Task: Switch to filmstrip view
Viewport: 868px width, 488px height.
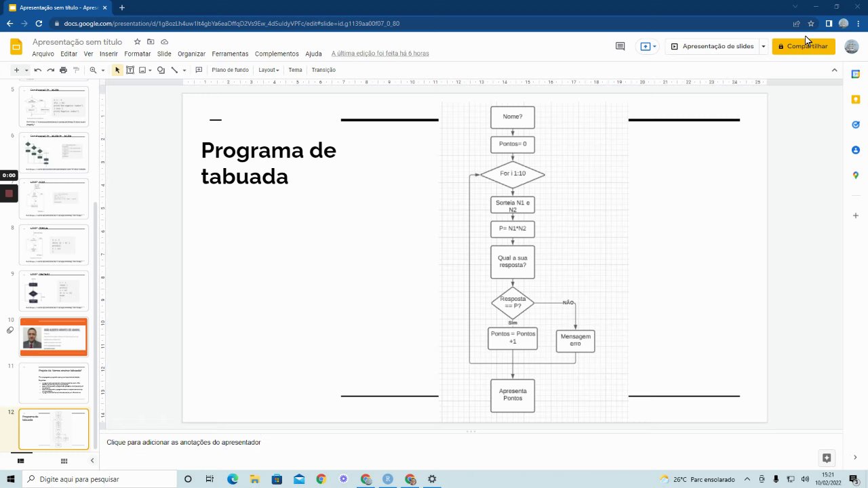Action: tap(20, 461)
